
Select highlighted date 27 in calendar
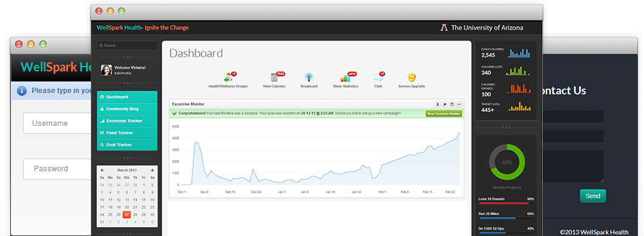127,215
